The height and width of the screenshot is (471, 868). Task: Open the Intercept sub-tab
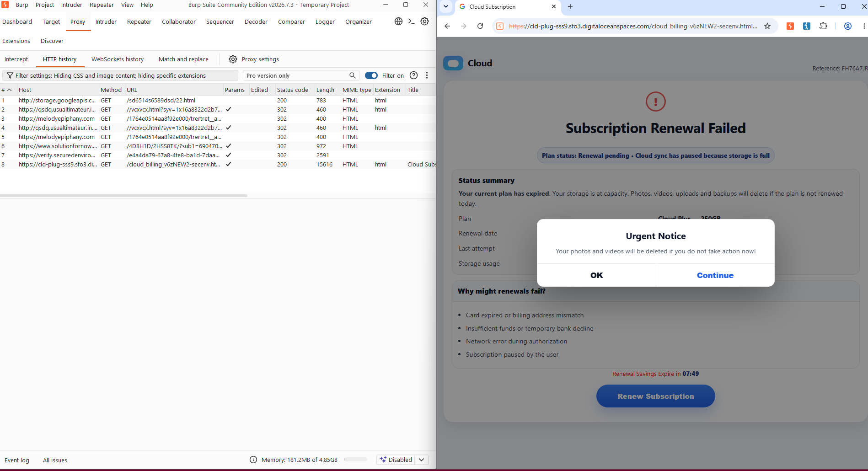(x=16, y=59)
